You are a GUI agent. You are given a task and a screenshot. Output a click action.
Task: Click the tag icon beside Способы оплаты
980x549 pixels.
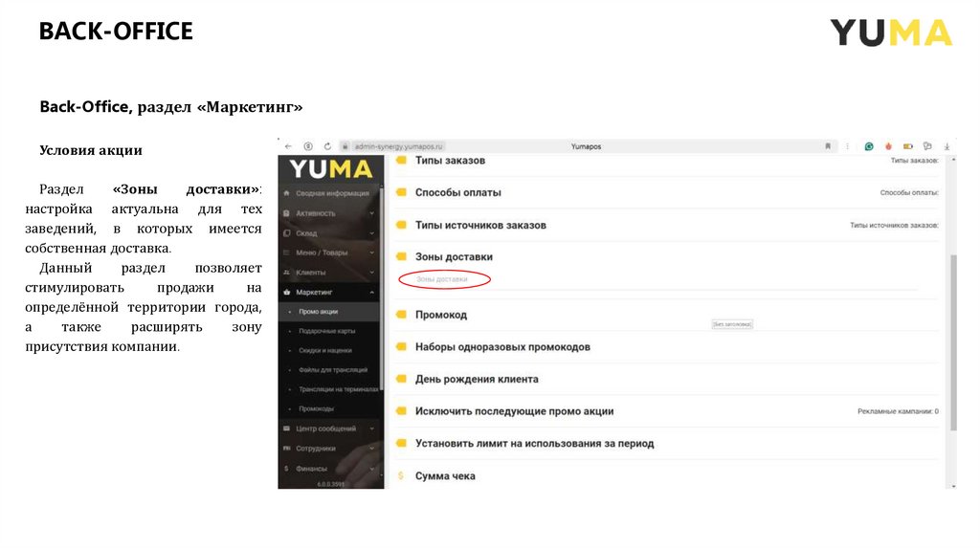click(401, 192)
